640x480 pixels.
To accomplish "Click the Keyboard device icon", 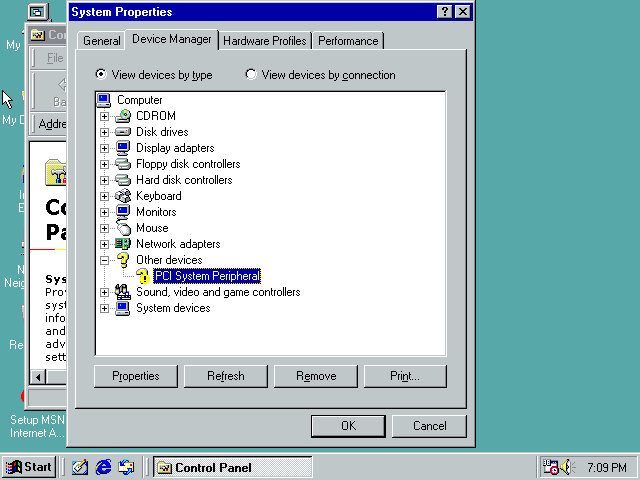I will point(123,196).
